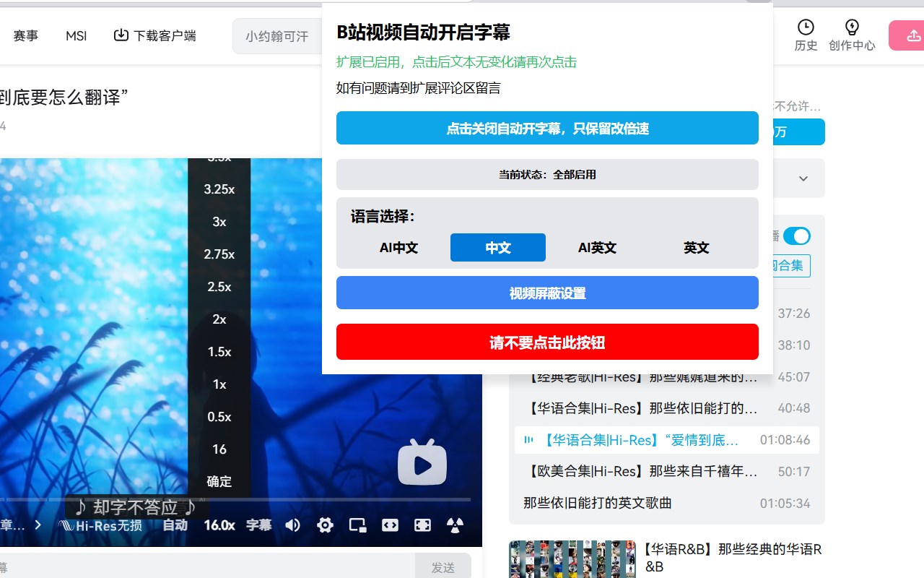This screenshot has width=924, height=578.
Task: Toggle the 连播 autoplay switch
Action: 797,236
